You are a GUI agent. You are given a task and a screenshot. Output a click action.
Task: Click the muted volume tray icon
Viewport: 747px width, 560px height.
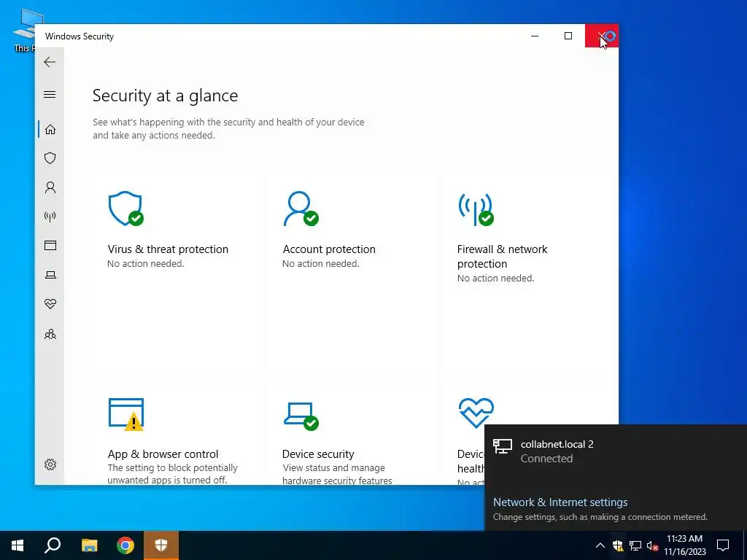[652, 545]
